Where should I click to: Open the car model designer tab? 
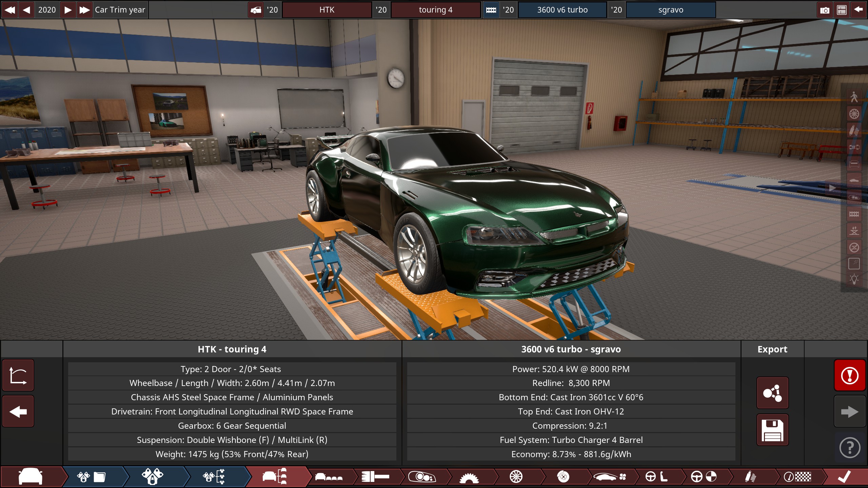point(31,477)
